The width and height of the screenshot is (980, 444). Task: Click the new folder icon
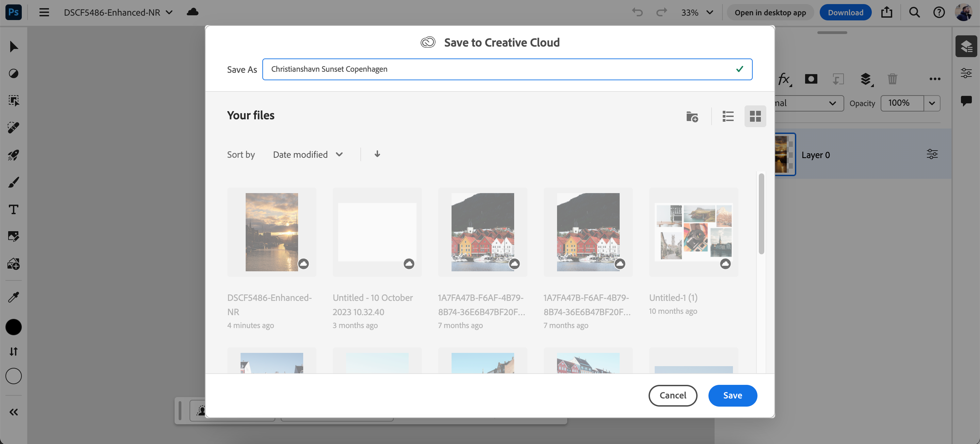692,116
